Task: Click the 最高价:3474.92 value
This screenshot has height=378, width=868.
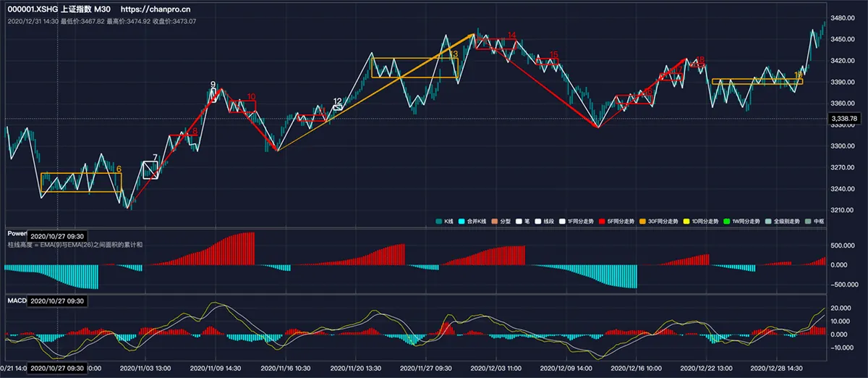Action: click(x=128, y=21)
